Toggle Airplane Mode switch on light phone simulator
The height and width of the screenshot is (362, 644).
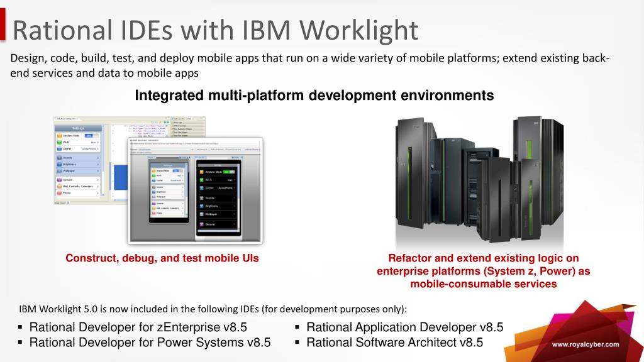click(x=177, y=171)
